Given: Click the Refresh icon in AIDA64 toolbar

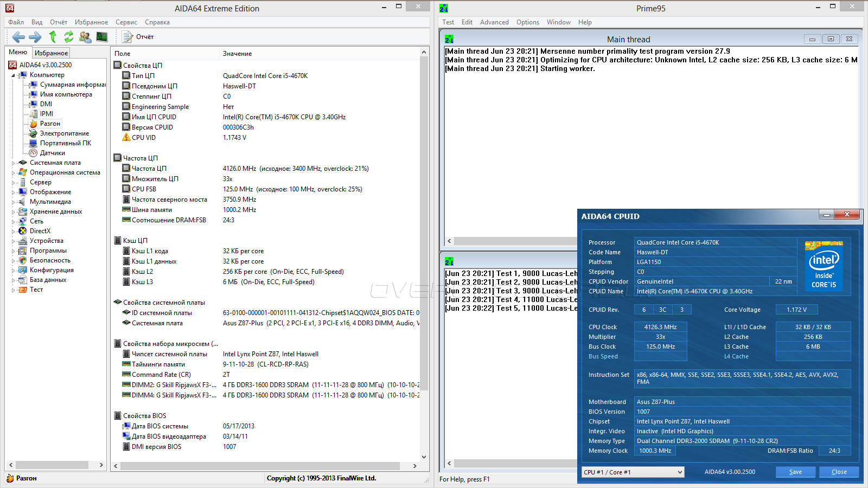Looking at the screenshot, I should [69, 37].
